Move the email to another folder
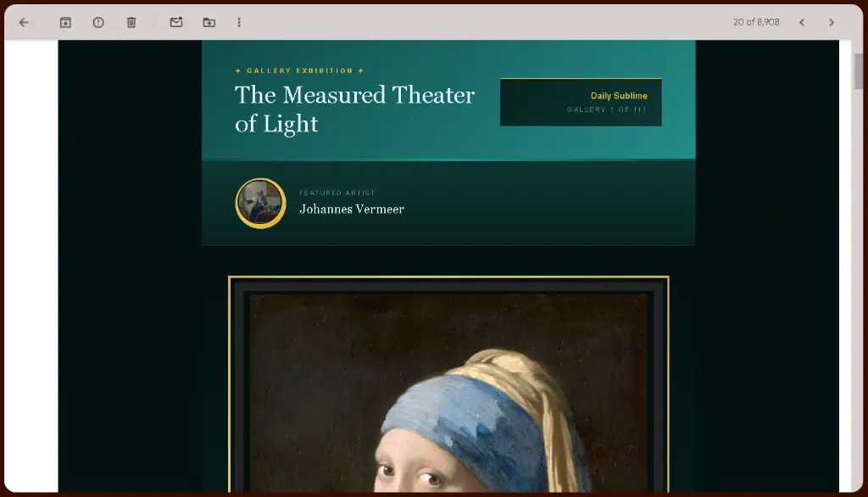The height and width of the screenshot is (497, 868). 208,22
